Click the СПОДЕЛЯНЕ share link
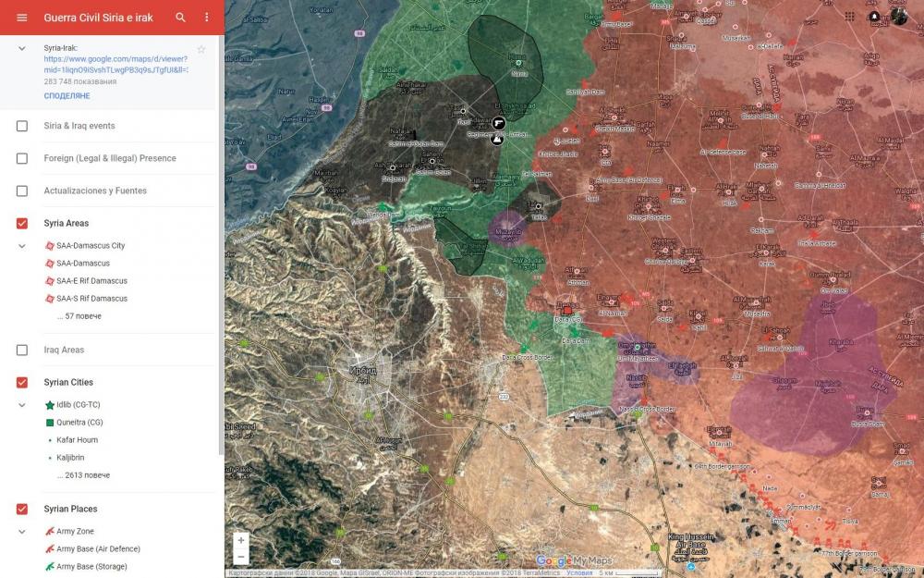Screen dimensions: 924x578 [67, 96]
